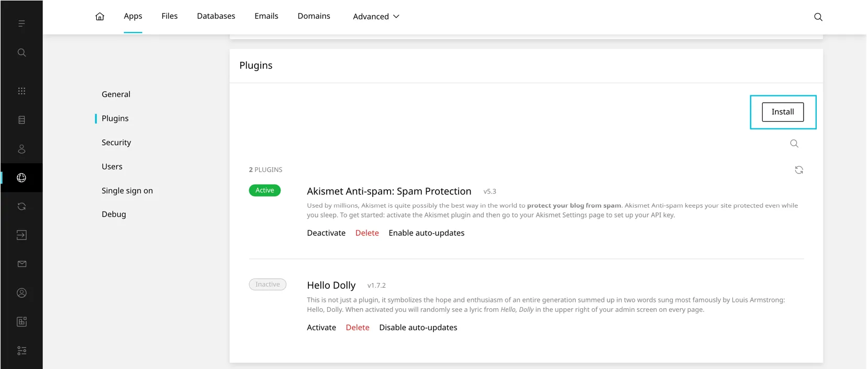Open the WordPress globe icon in sidebar
The height and width of the screenshot is (369, 868).
click(x=21, y=178)
